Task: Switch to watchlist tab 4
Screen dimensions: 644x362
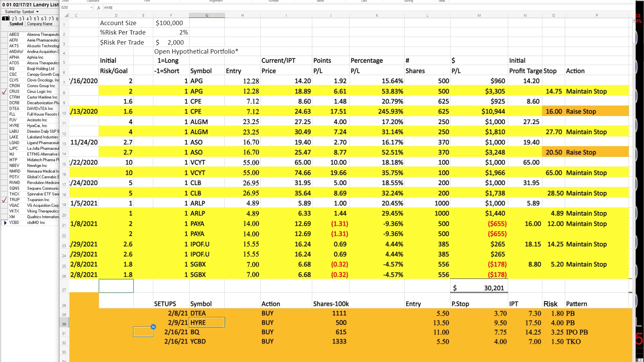Action: tap(28, 19)
